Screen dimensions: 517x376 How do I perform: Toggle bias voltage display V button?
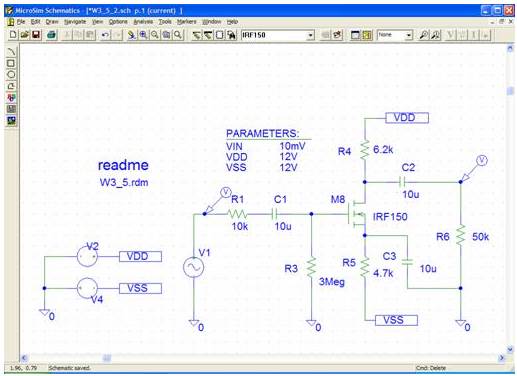451,35
